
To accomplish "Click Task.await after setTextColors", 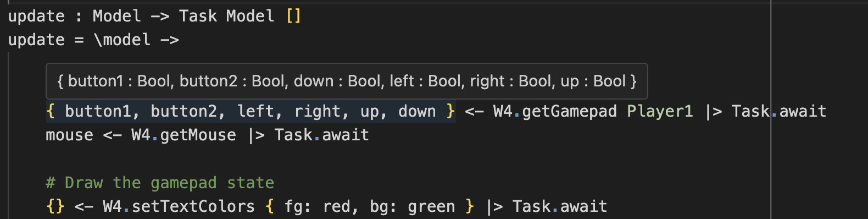I will click(x=560, y=206).
